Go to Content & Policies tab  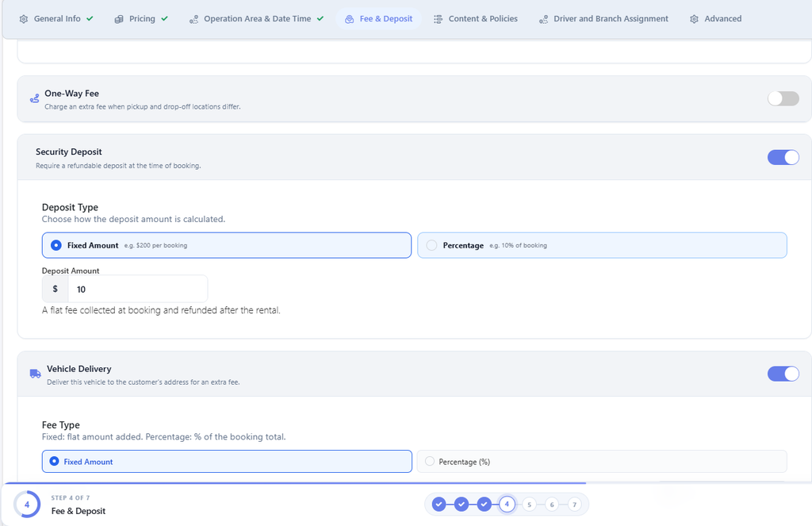tap(476, 19)
